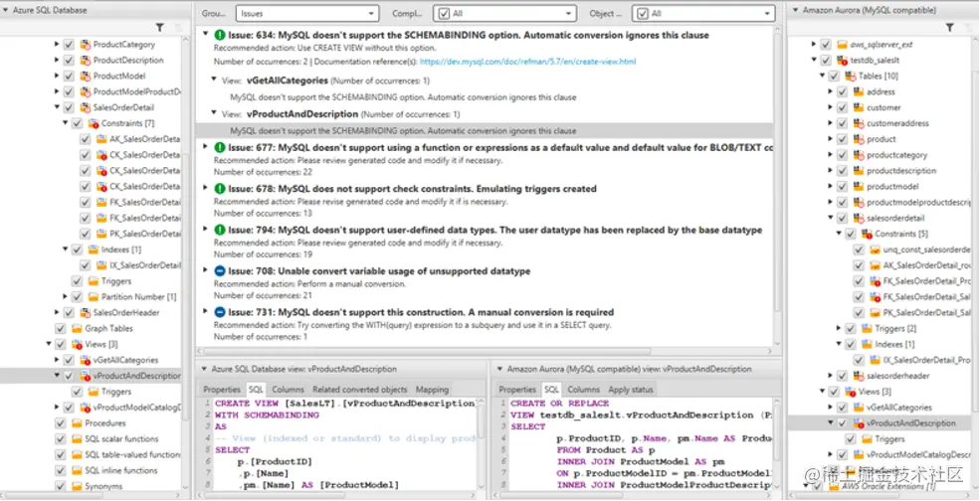Click the Graph Tables folder icon
The width and height of the screenshot is (980, 501).
pos(77,328)
